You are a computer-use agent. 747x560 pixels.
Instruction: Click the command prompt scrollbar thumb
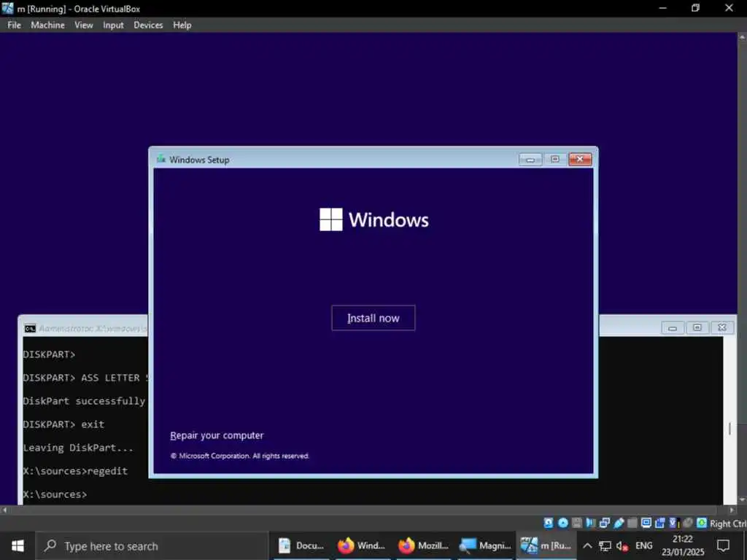coord(729,429)
